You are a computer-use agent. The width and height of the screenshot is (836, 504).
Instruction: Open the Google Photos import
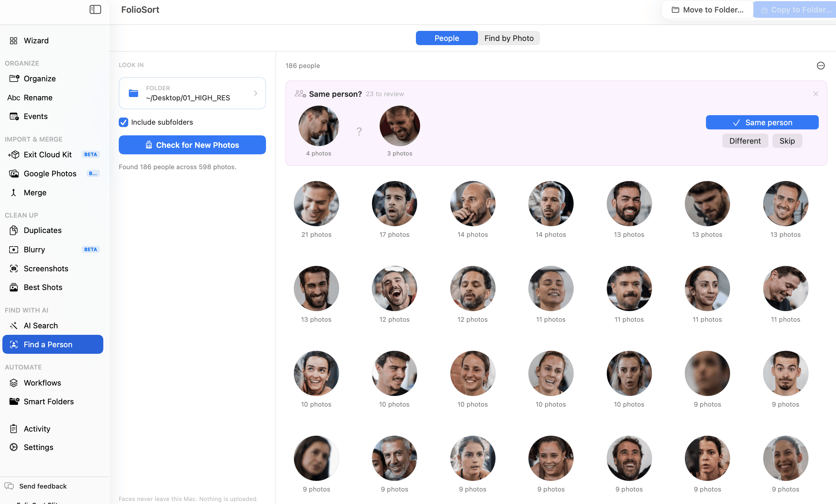pos(53,174)
